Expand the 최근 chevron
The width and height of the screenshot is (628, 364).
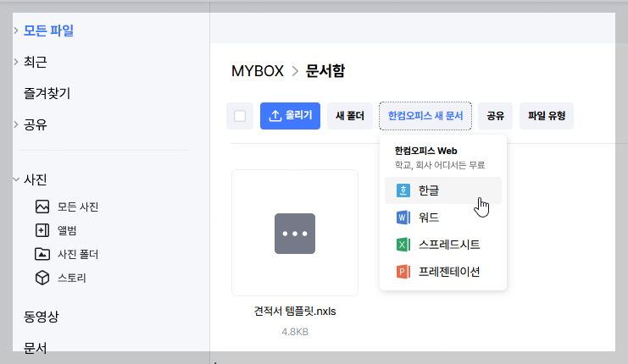(16, 62)
